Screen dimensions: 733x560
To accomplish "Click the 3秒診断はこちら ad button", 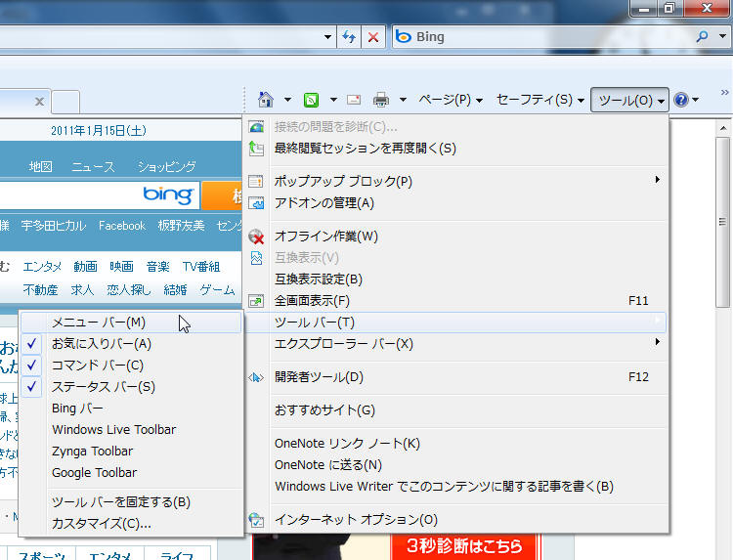I will coord(465,546).
